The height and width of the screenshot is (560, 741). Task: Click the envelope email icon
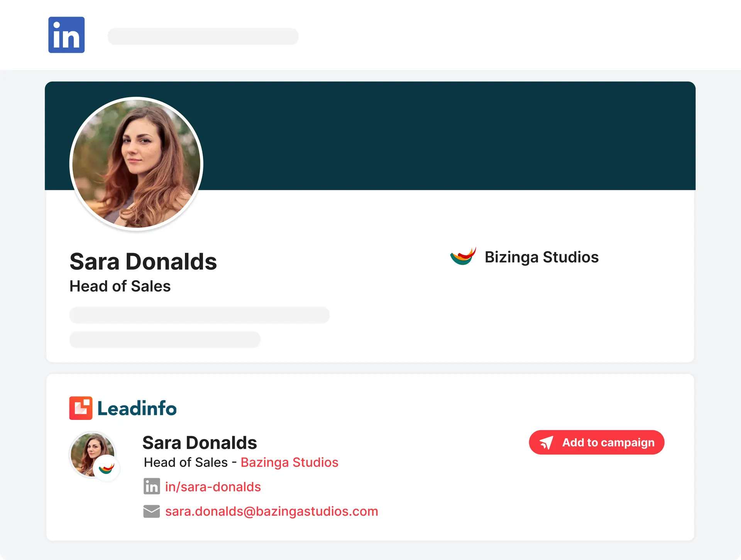click(152, 511)
